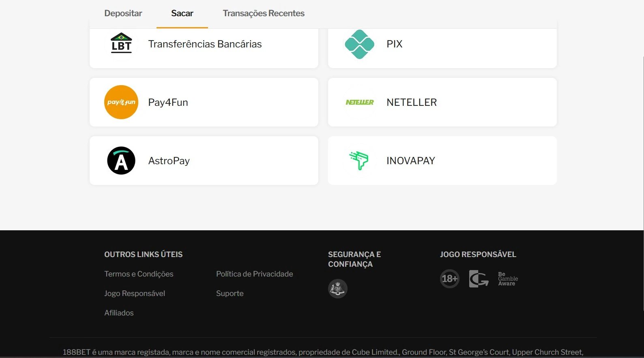Click the JOGO RESPONSÁVEL heading
The height and width of the screenshot is (358, 644).
tap(478, 255)
